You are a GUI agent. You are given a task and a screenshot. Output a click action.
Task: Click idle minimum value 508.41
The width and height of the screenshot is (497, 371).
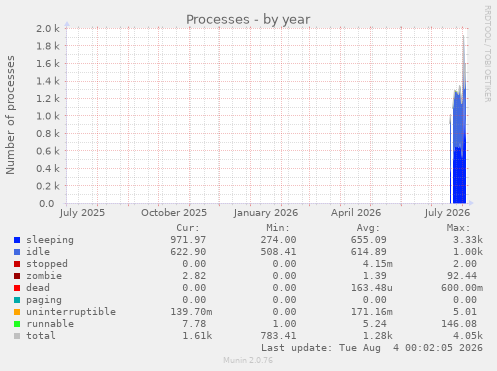tap(278, 252)
